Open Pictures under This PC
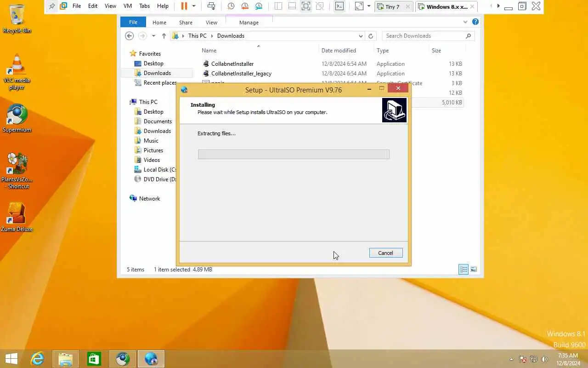Image resolution: width=588 pixels, height=368 pixels. tap(153, 150)
